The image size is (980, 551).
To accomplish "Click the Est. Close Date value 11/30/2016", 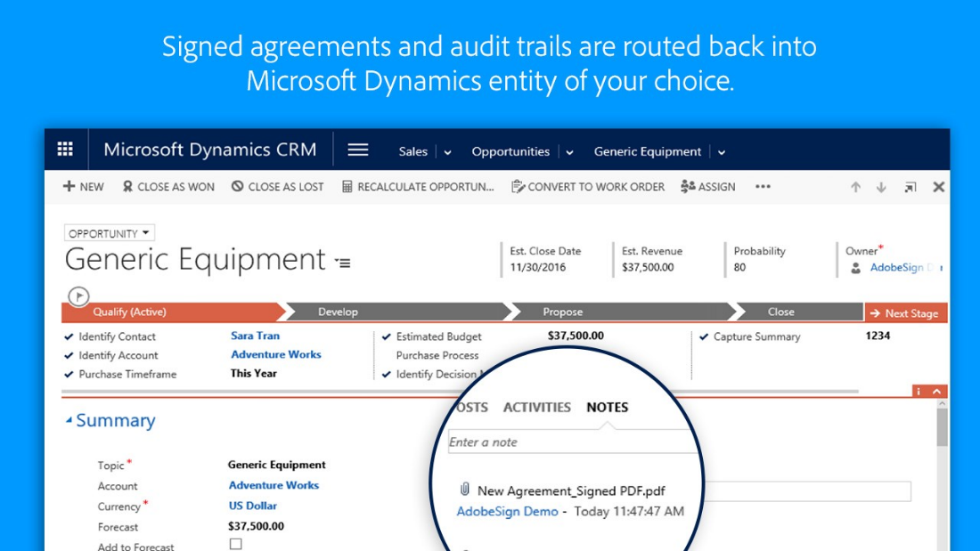I will pos(537,267).
